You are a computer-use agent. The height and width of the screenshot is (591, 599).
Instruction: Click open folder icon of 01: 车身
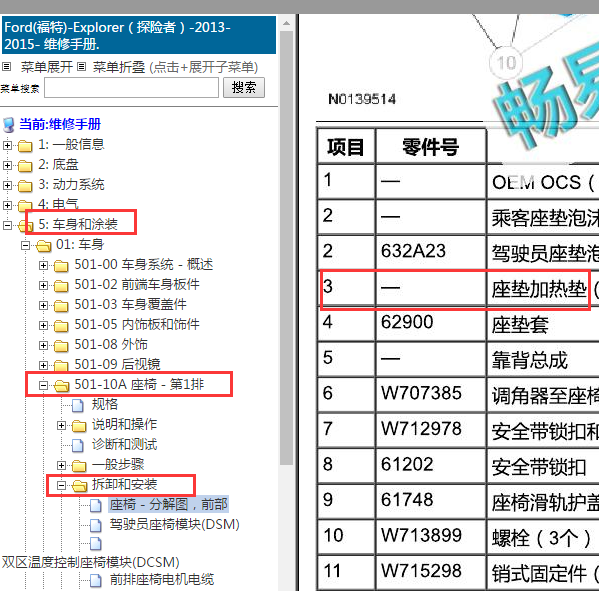click(44, 246)
